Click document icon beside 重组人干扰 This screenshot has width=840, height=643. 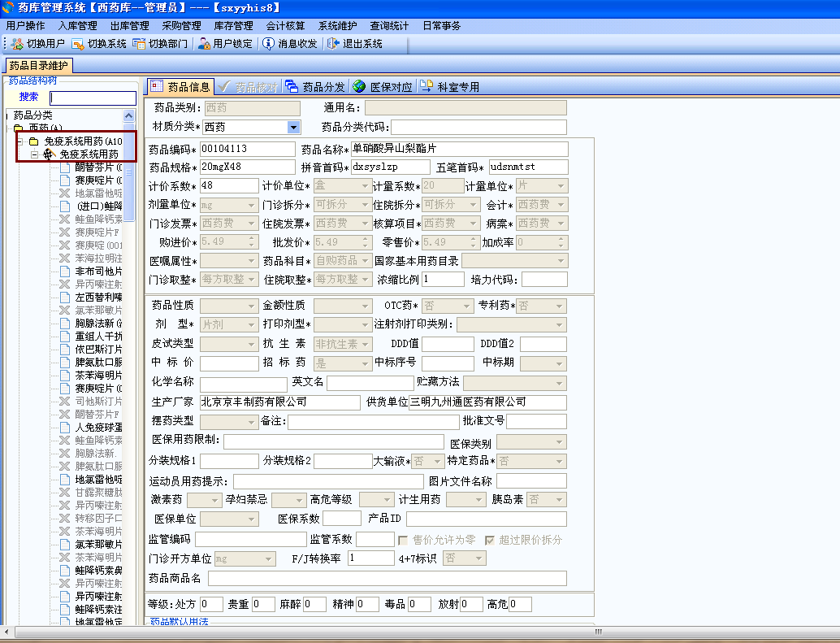[65, 336]
